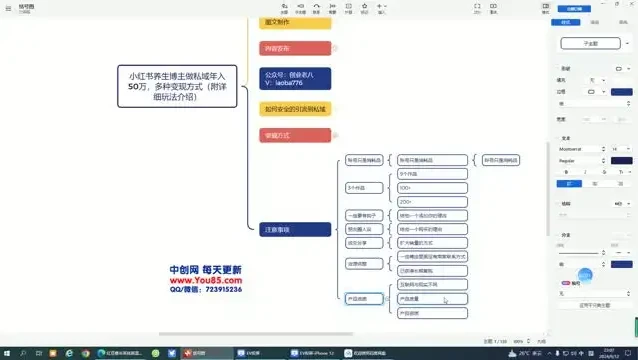
Task: Toggle the 形状 shape section checkbox
Action: pos(558,69)
